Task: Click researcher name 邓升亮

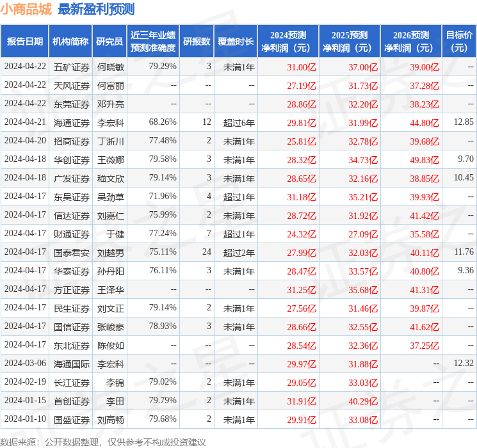Action: tap(111, 104)
